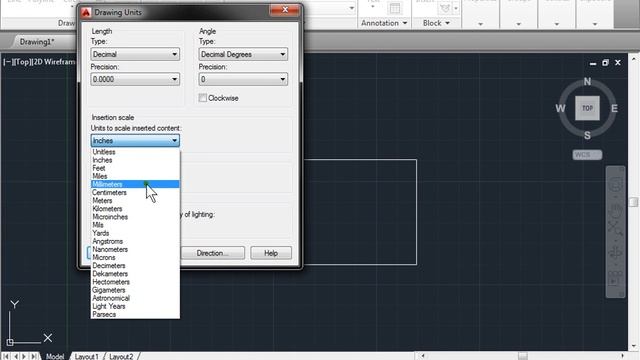Expand the Annotation ribbon panel
This screenshot has height=360, width=640.
pos(384,23)
